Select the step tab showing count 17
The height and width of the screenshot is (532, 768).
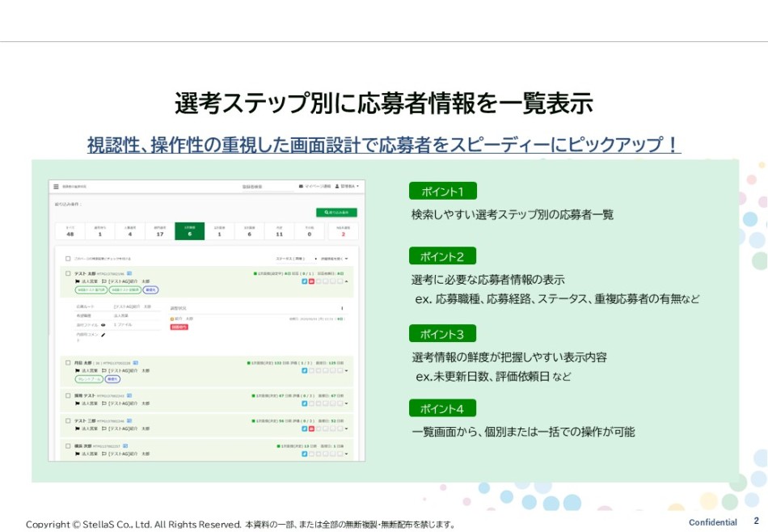point(160,231)
